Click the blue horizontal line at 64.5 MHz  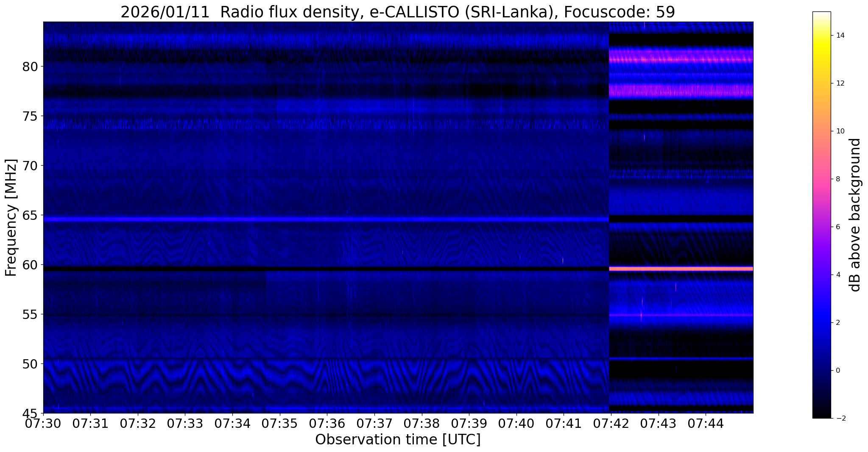pos(326,219)
